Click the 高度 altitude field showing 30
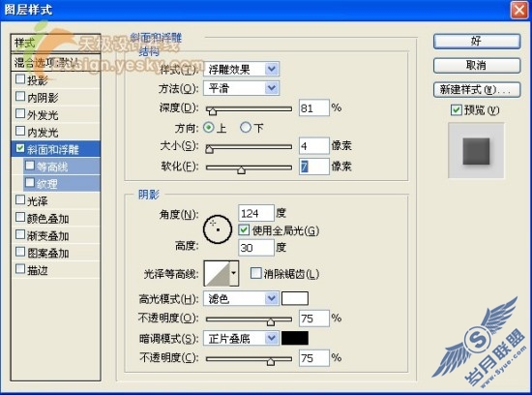 point(256,248)
